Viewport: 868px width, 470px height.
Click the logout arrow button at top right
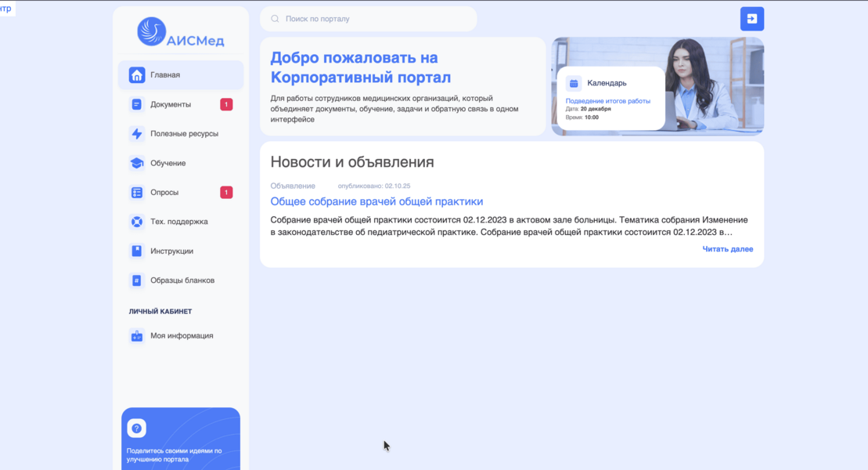[x=751, y=19]
